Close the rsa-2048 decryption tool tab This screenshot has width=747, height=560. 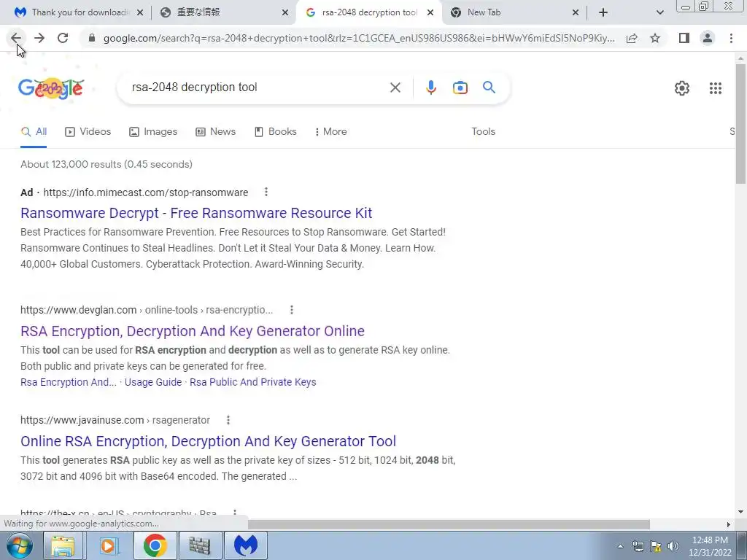[x=430, y=12]
